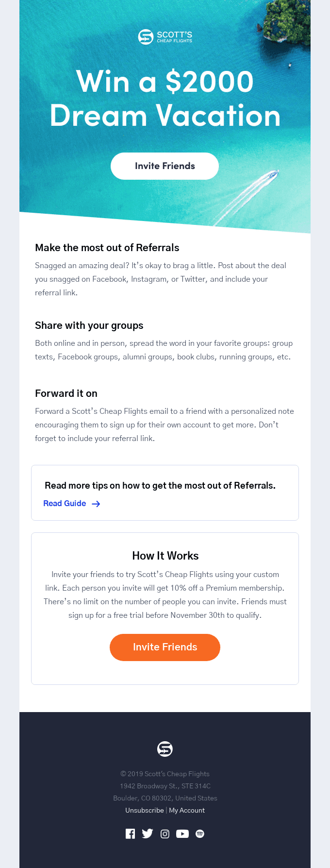Open the My Account link

[187, 810]
